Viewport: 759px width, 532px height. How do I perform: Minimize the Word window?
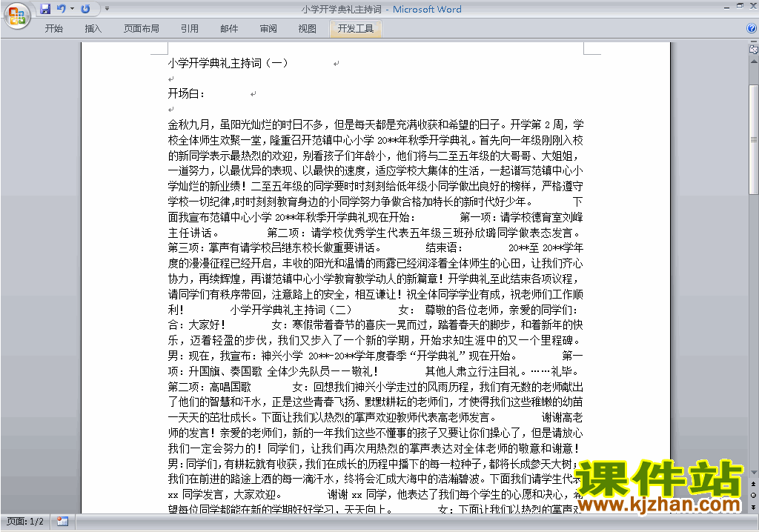coord(726,7)
